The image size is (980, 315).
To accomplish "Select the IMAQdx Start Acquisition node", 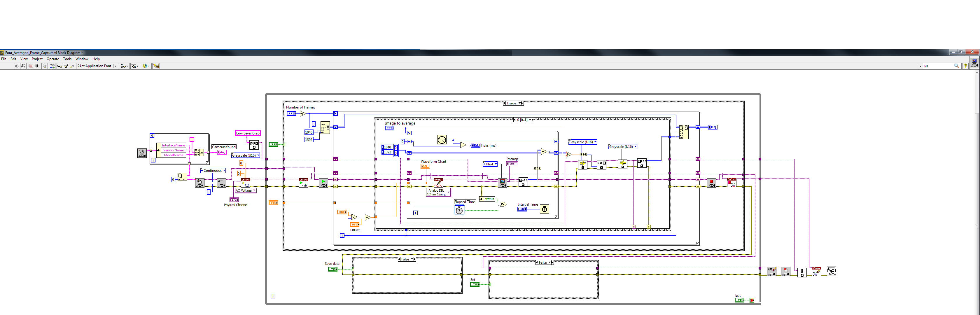I will click(x=323, y=183).
